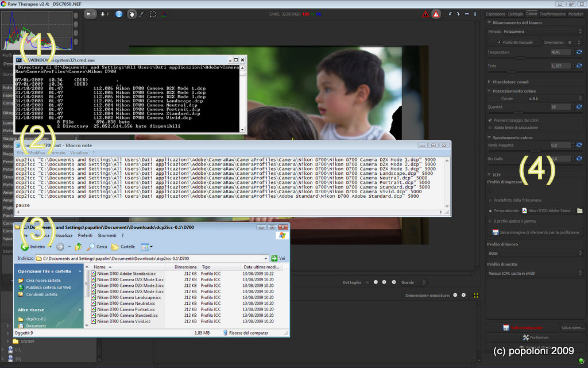The image size is (588, 368).
Task: Reset Tinta value with blue arrows icon
Action: pyautogui.click(x=579, y=66)
